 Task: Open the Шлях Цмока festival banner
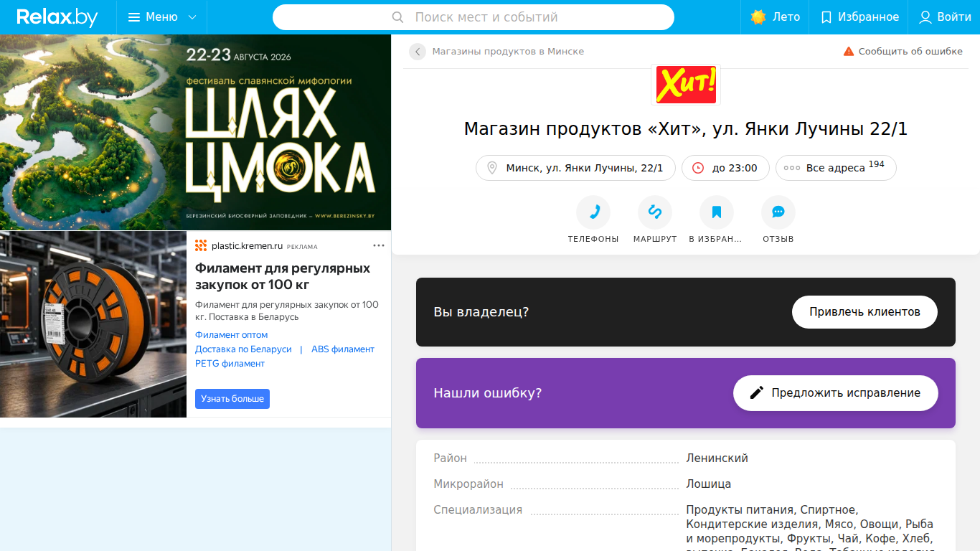pyautogui.click(x=195, y=132)
